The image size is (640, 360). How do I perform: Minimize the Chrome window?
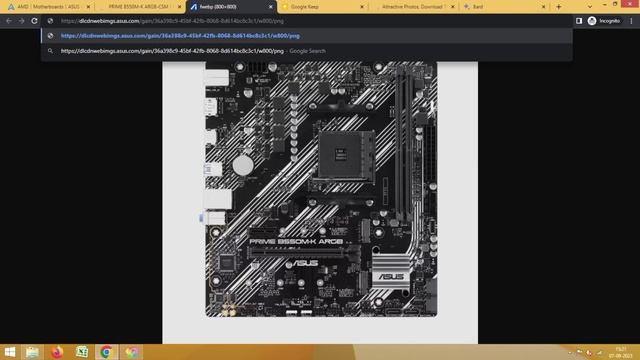pos(604,4)
